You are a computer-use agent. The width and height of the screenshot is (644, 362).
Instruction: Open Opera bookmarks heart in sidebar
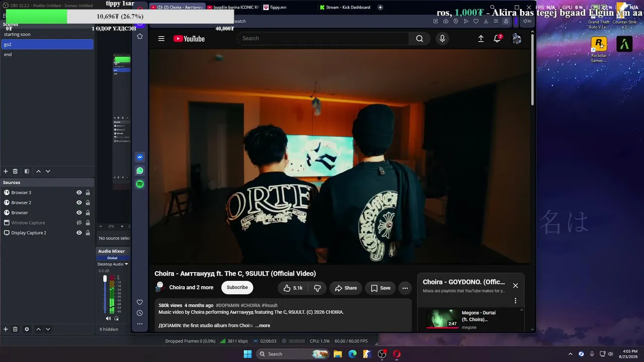click(140, 302)
